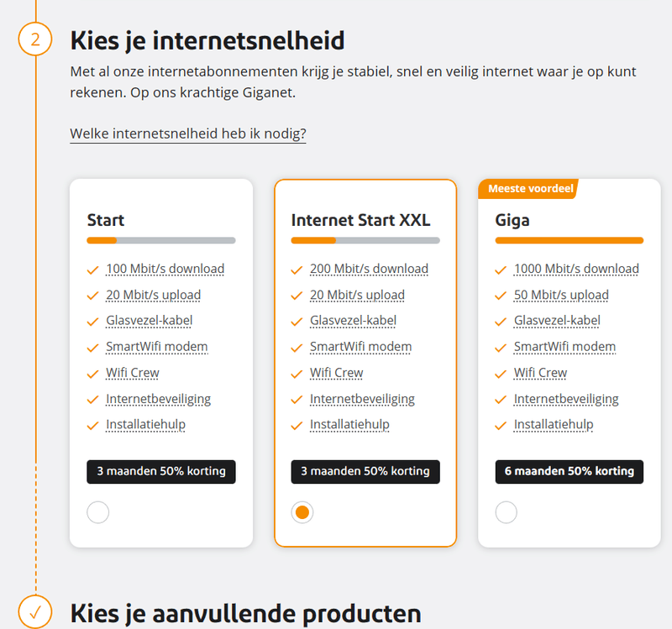672x629 pixels.
Task: Click the 'Meeste voordeel' badge
Action: click(530, 189)
